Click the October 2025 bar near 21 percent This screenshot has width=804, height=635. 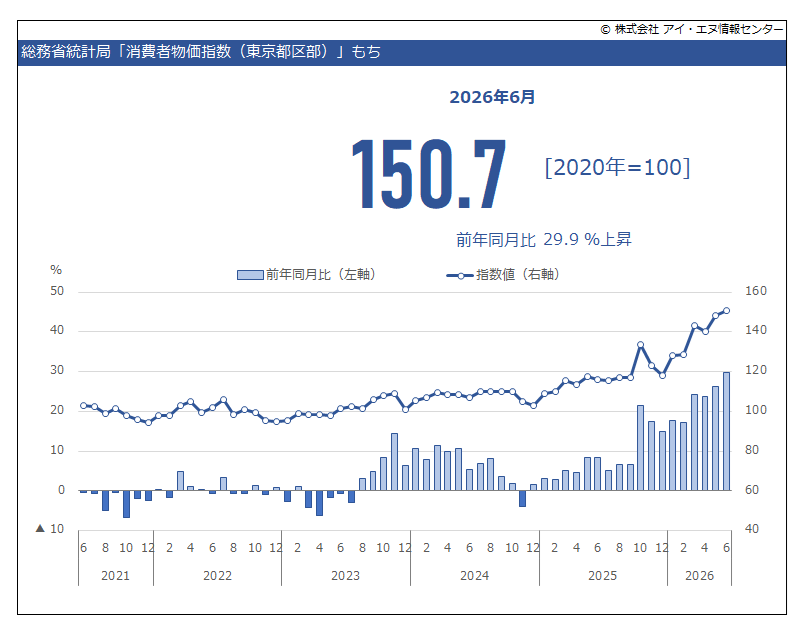click(x=640, y=448)
